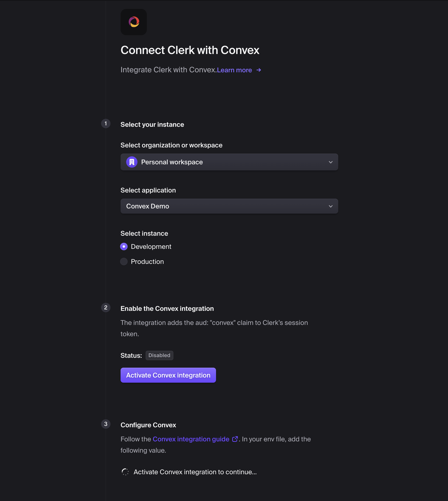Click the arrow icon next to Learn more
448x501 pixels.
click(x=259, y=70)
